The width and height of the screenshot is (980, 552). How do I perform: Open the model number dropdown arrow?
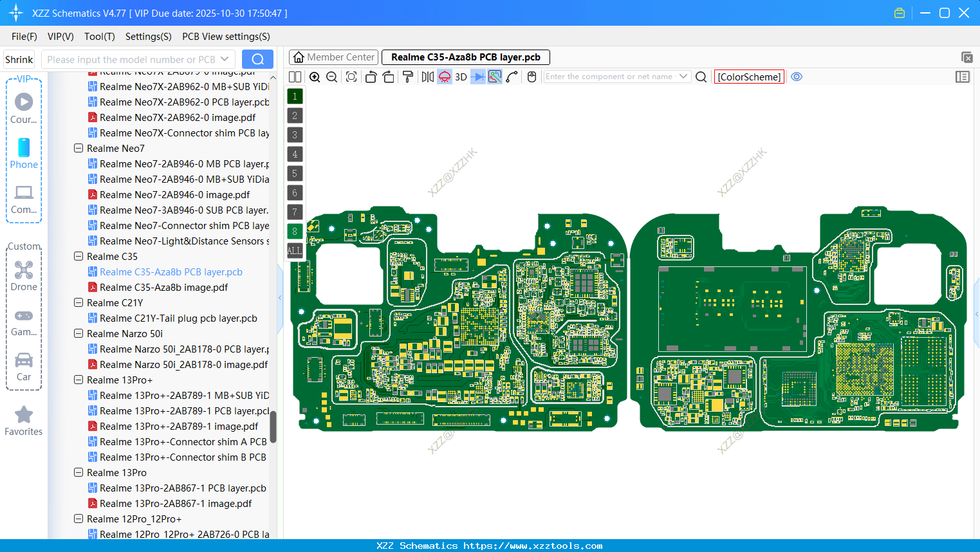click(225, 59)
